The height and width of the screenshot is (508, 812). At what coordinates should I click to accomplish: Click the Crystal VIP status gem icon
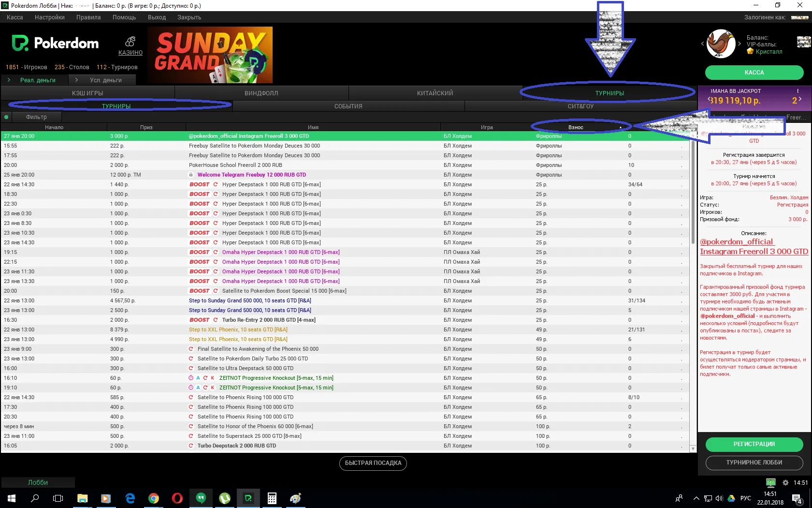tap(750, 51)
